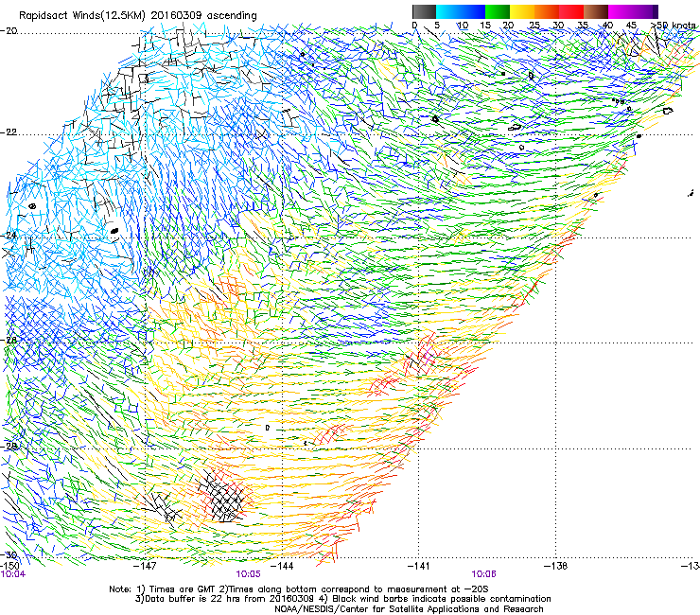This screenshot has height=615, width=700.
Task: Click the green 15-20 knots legend segment
Action: pos(498,11)
